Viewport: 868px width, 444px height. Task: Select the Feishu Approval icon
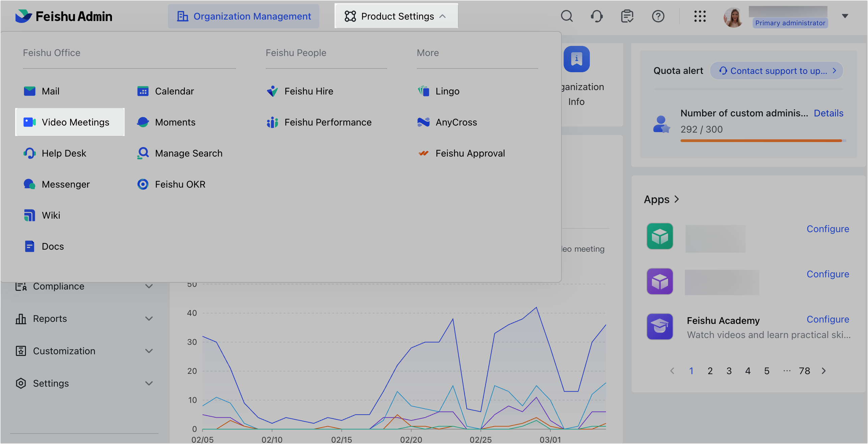[x=423, y=153]
